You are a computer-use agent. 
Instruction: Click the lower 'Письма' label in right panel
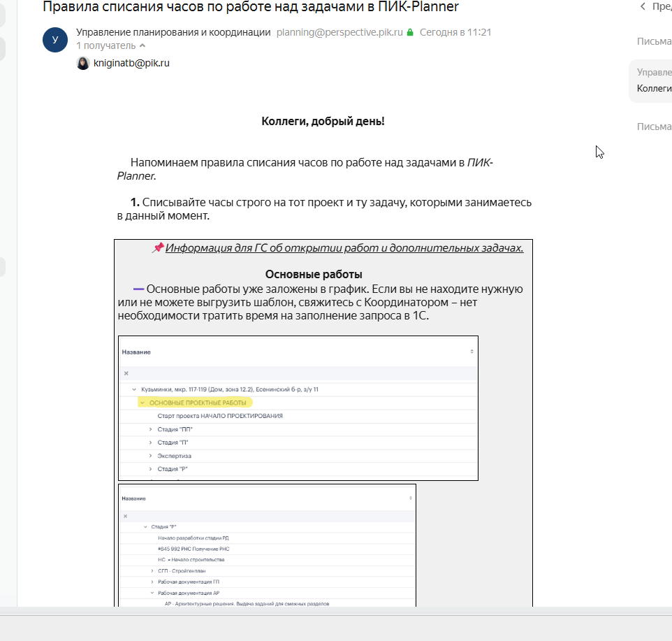coord(654,127)
